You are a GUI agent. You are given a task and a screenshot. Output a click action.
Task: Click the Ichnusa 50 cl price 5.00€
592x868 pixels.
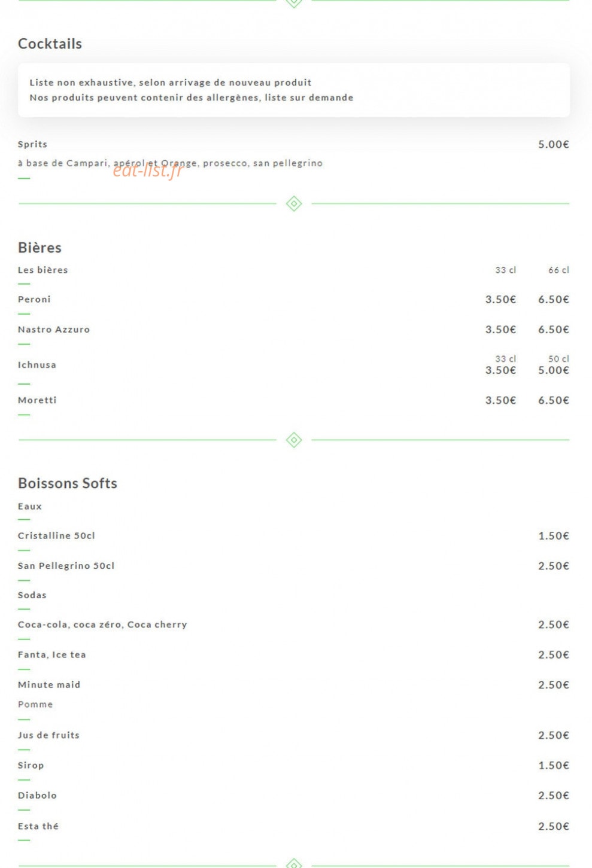click(553, 370)
